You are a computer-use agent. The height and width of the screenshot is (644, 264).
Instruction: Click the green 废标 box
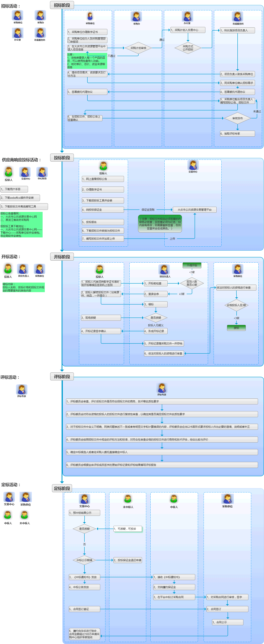[x=236, y=328]
